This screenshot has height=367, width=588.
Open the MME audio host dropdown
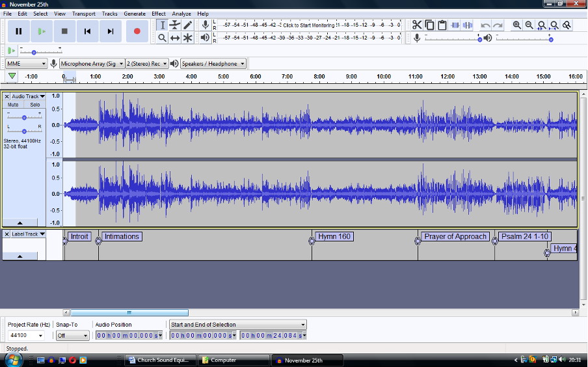[26, 64]
